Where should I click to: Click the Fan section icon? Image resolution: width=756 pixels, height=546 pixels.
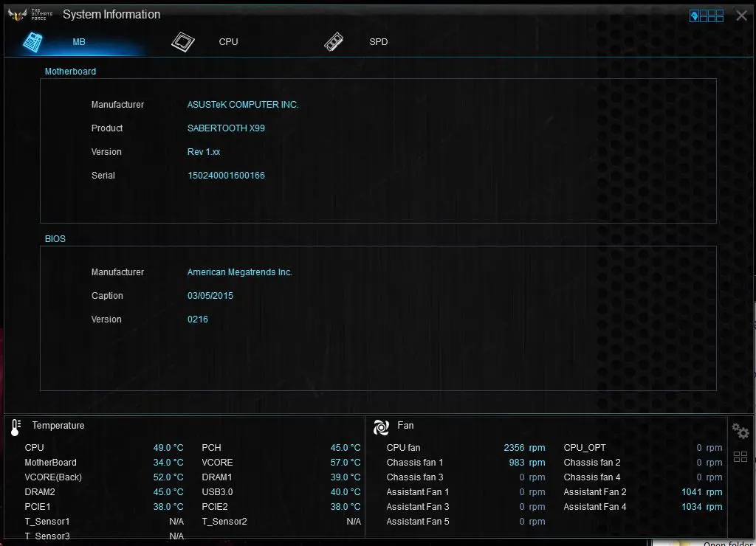tap(381, 427)
